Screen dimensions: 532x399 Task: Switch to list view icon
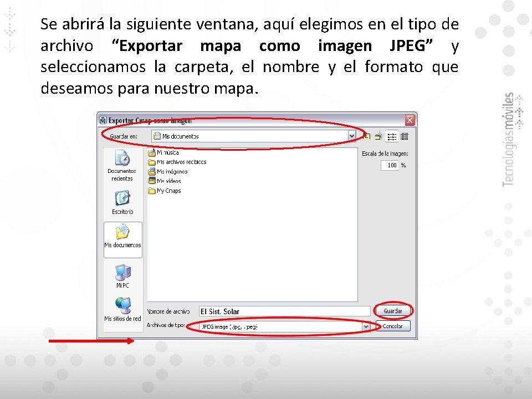tap(392, 136)
